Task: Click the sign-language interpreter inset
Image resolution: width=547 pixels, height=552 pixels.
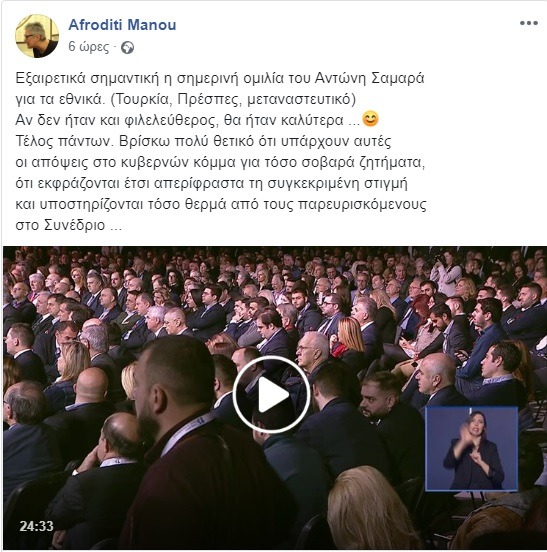Action: (x=471, y=449)
